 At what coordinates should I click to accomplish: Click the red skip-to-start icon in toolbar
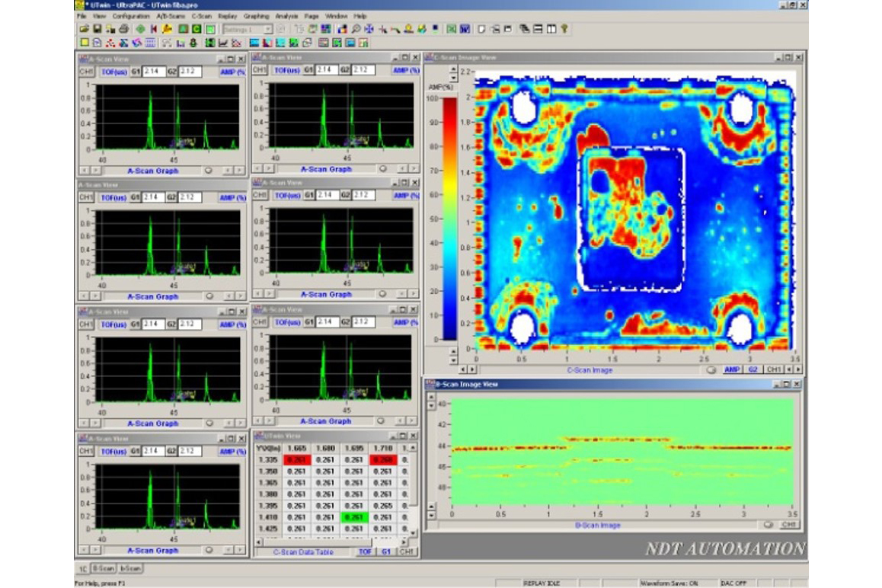(153, 29)
